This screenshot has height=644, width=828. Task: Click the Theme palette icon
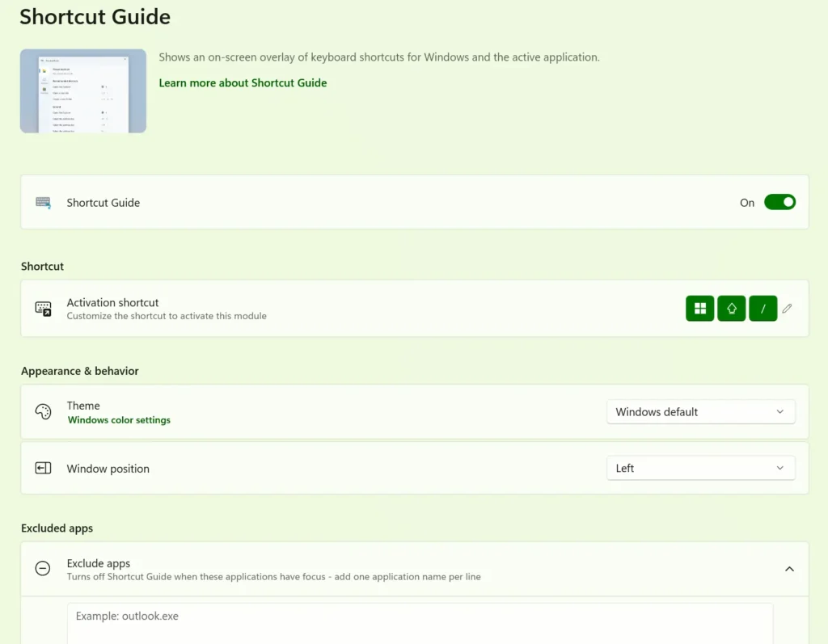44,412
